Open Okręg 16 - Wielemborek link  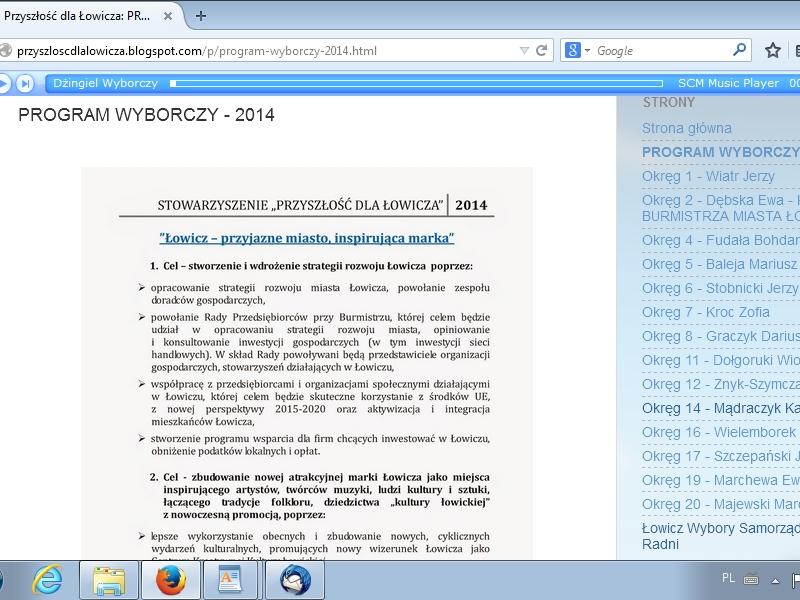720,432
